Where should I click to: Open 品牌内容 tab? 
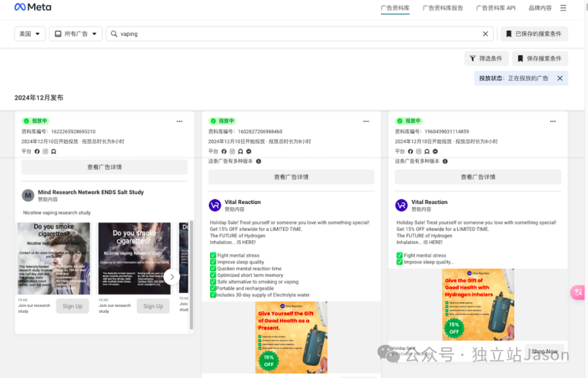(540, 8)
